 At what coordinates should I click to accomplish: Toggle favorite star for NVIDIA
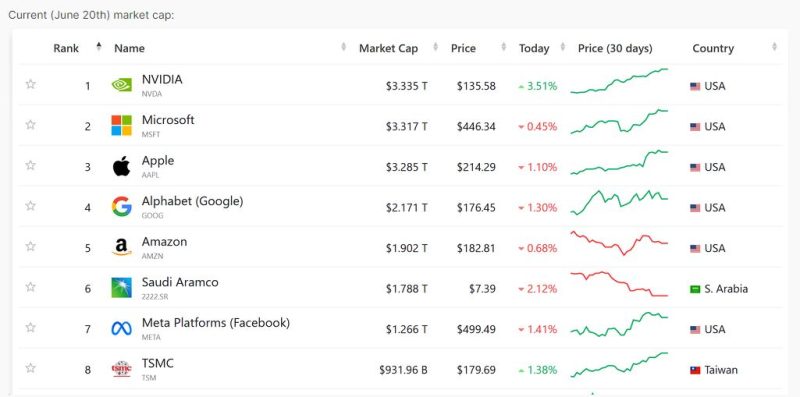(x=31, y=84)
